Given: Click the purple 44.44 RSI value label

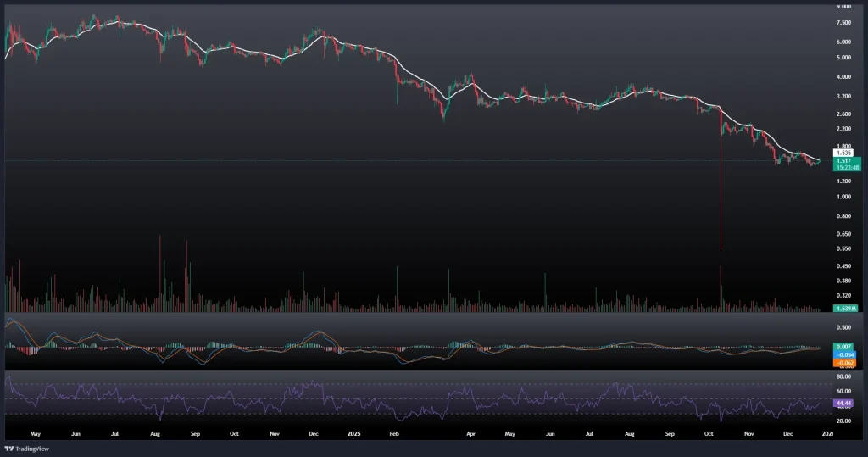Looking at the screenshot, I should click(x=844, y=404).
